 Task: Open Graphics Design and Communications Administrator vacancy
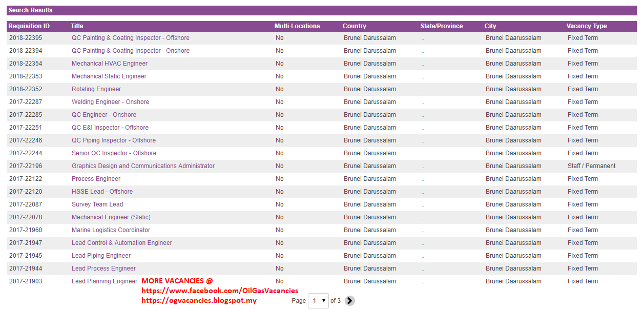coord(143,166)
